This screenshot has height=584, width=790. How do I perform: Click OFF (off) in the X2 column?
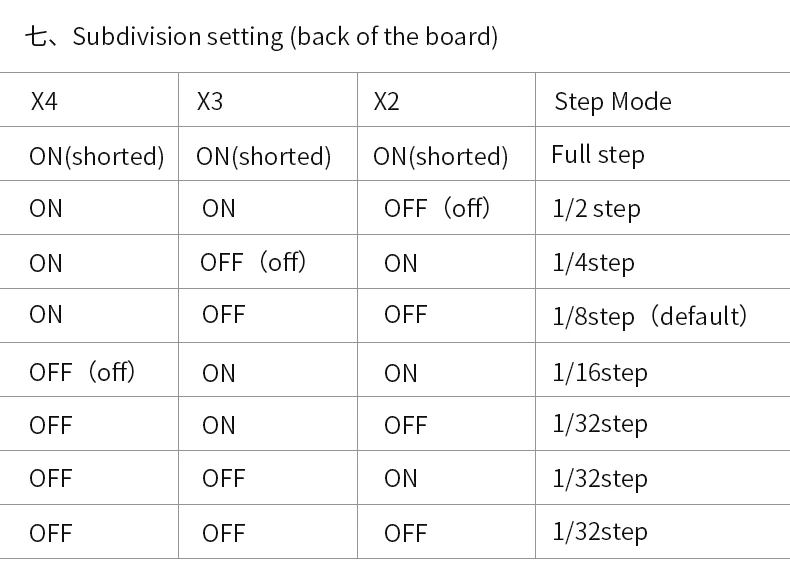click(437, 209)
